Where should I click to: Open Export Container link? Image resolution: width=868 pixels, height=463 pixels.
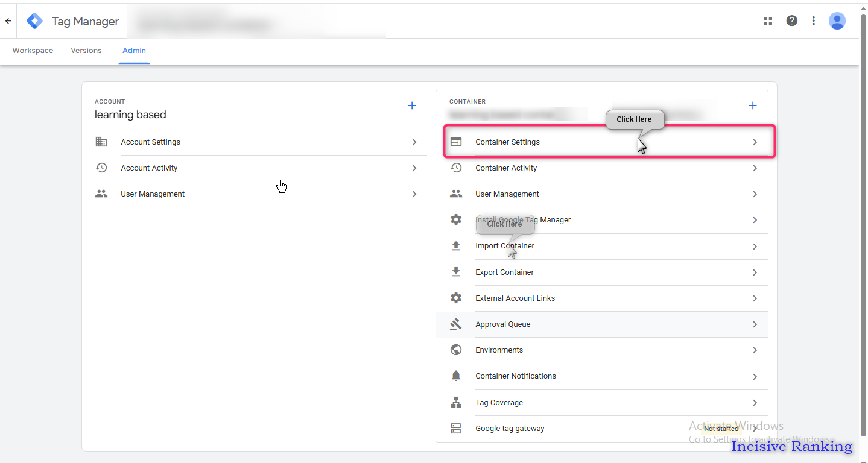504,272
